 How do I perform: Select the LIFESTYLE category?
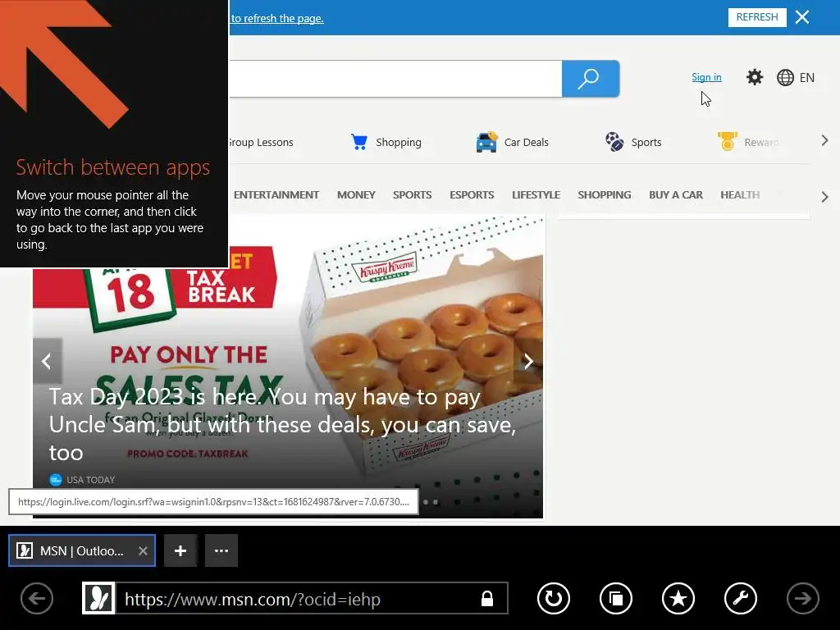click(536, 195)
